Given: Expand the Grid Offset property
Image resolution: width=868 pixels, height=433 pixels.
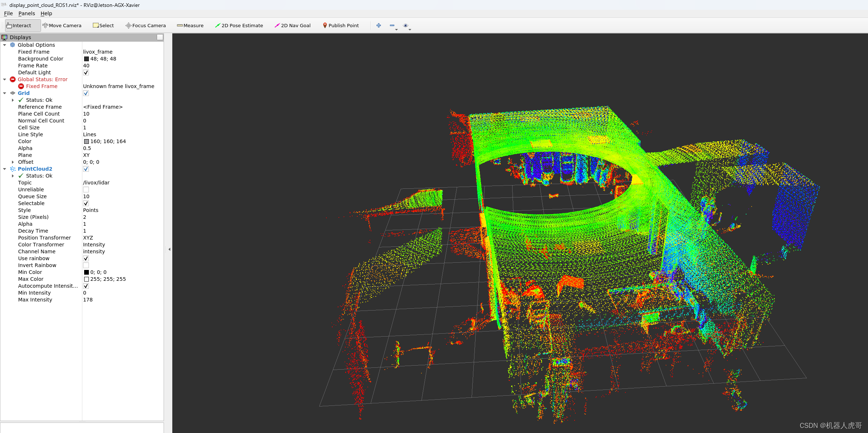Looking at the screenshot, I should (x=13, y=162).
